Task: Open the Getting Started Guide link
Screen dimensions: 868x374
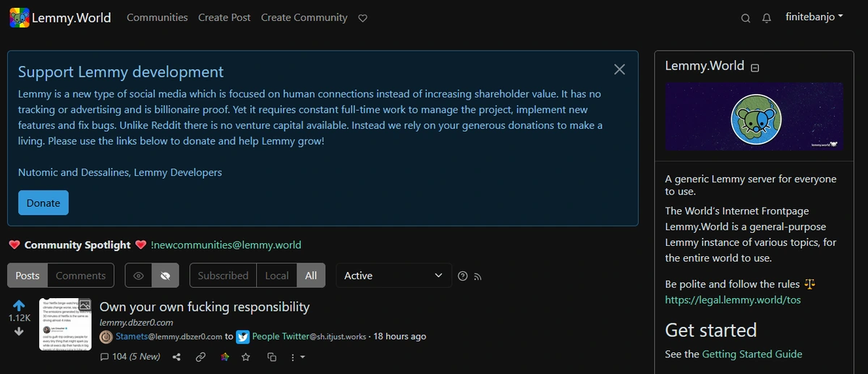Action: (x=752, y=354)
